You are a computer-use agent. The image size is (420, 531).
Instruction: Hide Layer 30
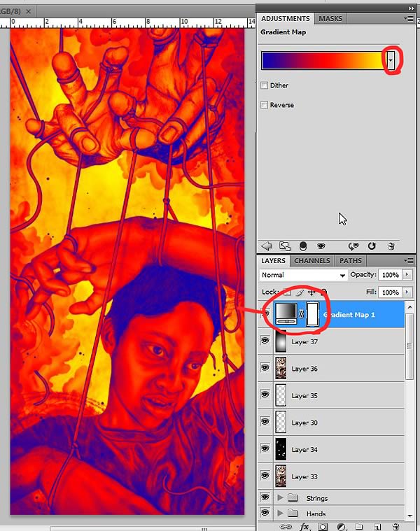pos(265,422)
